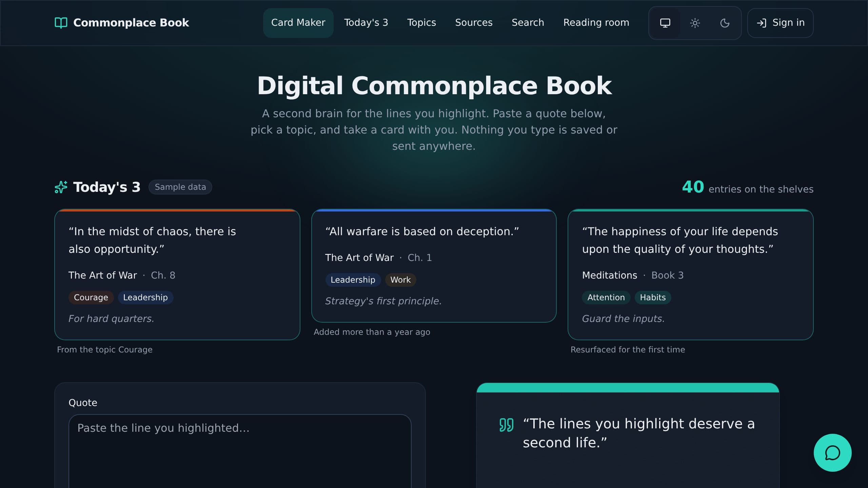Click the 'For hard quarters.' note

[111, 319]
